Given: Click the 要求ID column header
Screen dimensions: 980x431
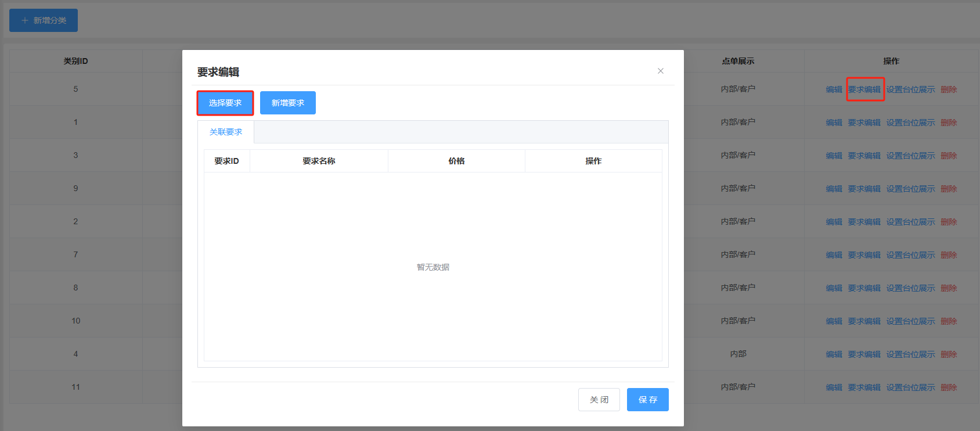Looking at the screenshot, I should 226,161.
